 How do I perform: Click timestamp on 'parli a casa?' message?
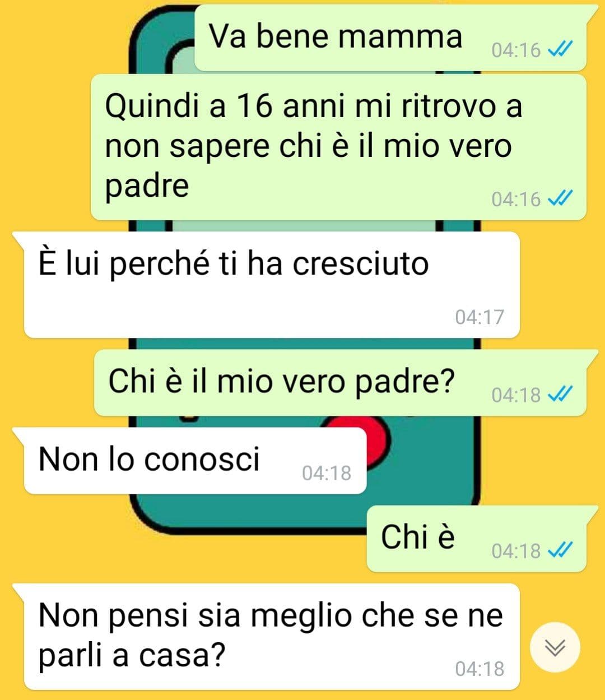480,669
